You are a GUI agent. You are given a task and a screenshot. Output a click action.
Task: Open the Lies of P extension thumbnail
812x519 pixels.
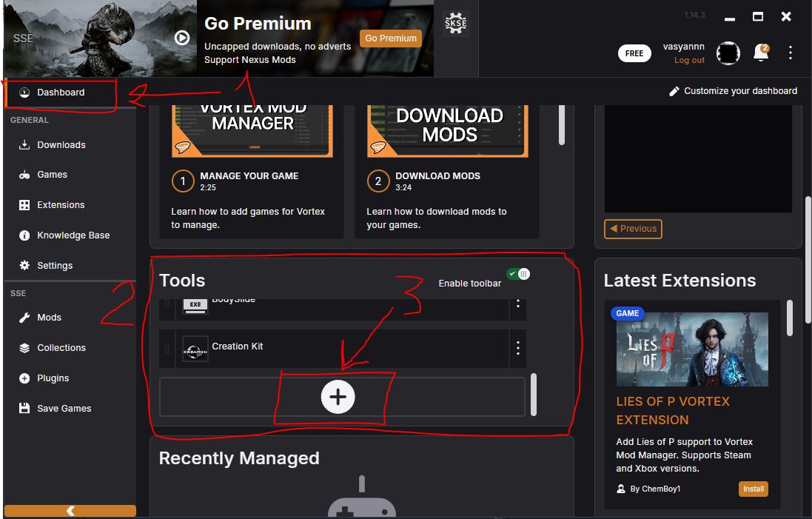click(x=692, y=349)
